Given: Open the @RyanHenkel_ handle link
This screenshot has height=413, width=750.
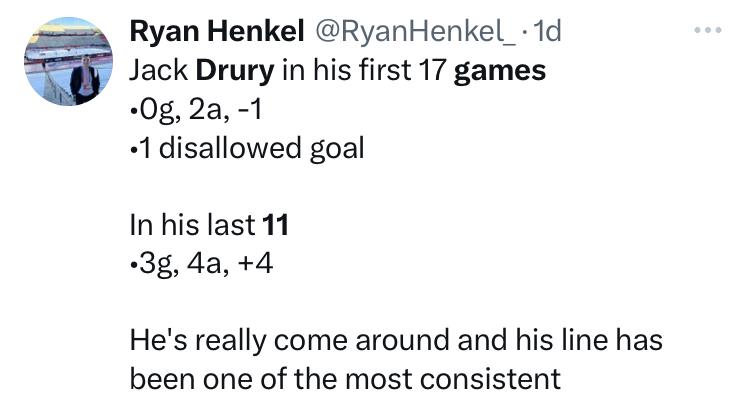Looking at the screenshot, I should pos(415,32).
